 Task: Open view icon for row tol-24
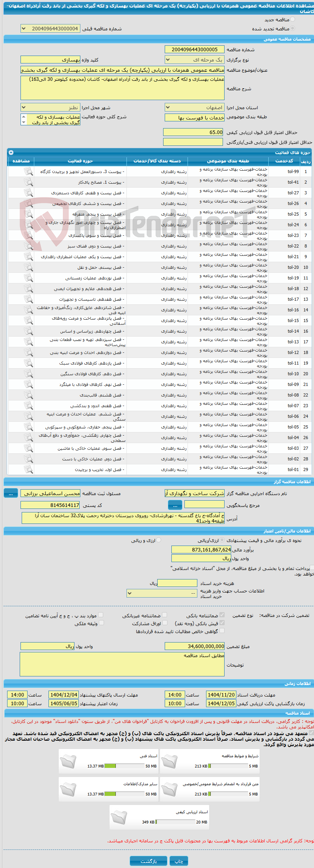(x=28, y=225)
